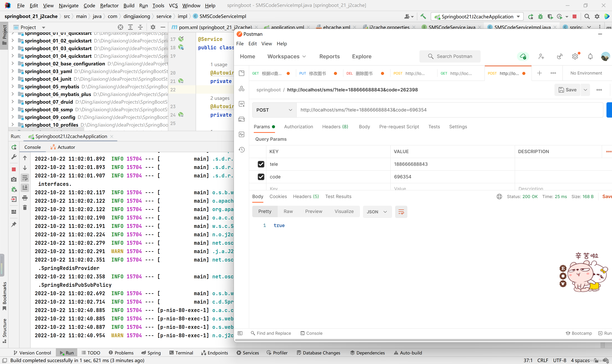Click the print icon in console toolbar
Screen dimensions: 612x364
pyautogui.click(x=25, y=198)
